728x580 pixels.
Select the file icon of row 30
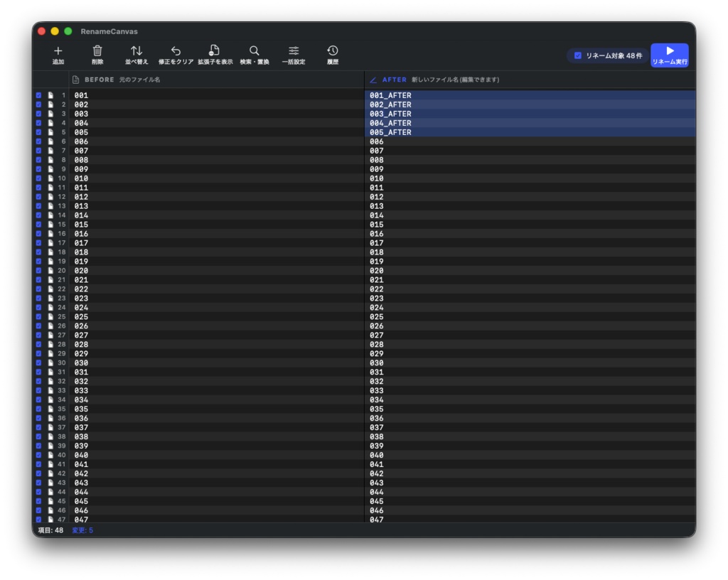50,362
